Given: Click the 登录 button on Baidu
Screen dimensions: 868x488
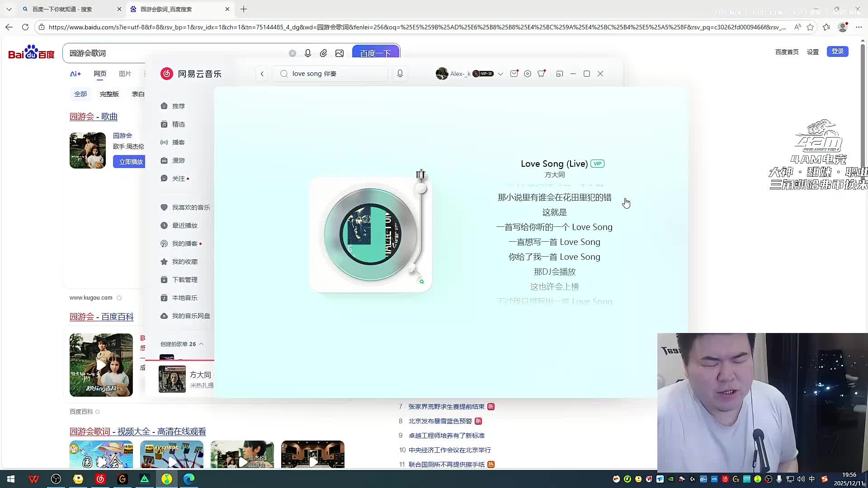Looking at the screenshot, I should 837,52.
